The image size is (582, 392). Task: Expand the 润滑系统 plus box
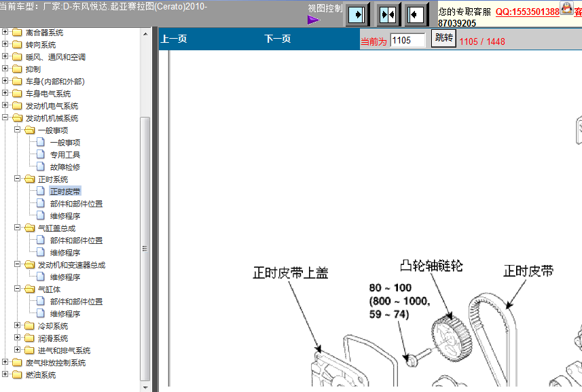tap(18, 338)
